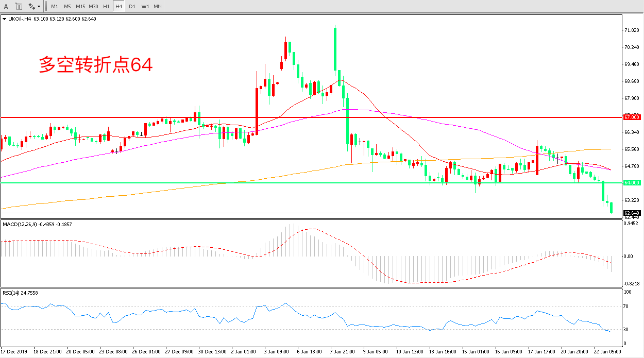Select the Text Label tool
644x358 pixels.
tap(19, 6)
